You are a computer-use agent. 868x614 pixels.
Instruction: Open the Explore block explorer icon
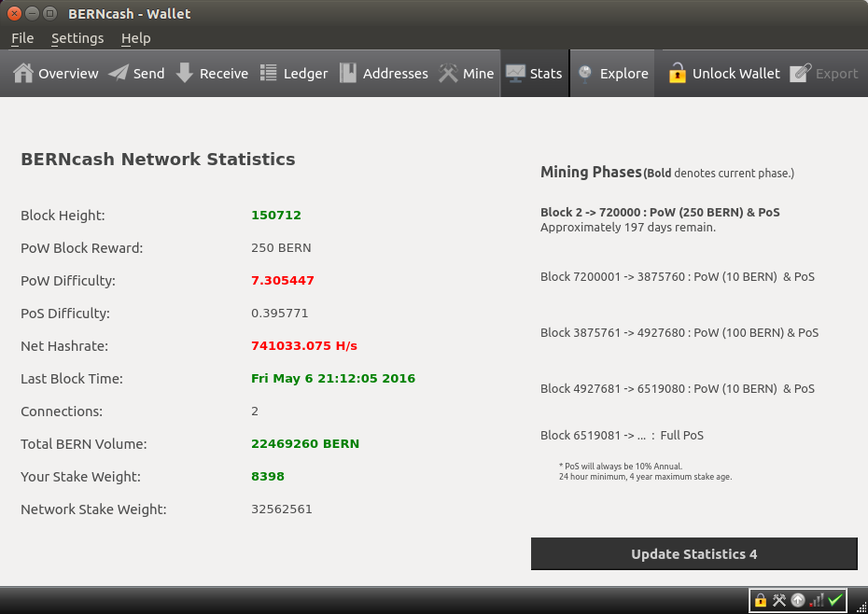point(584,74)
